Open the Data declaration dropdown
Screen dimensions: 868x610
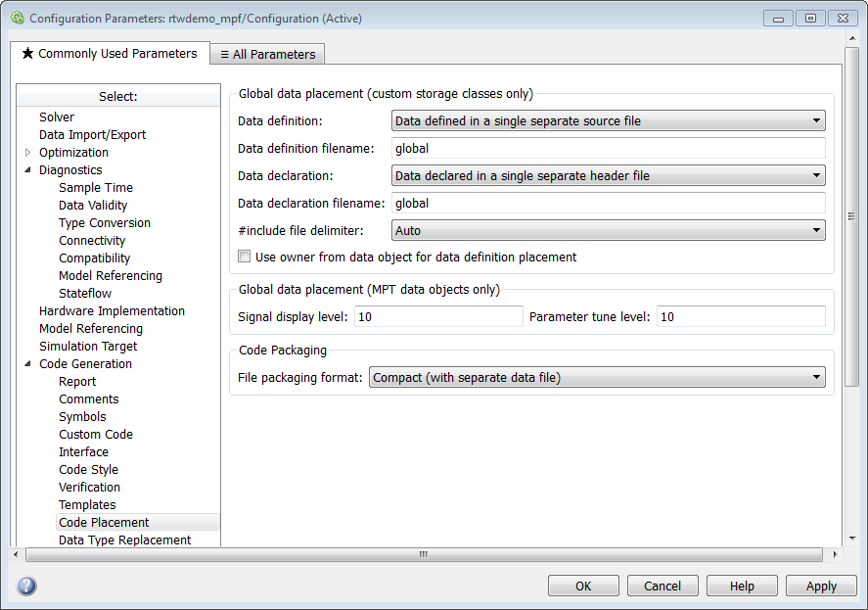[608, 176]
